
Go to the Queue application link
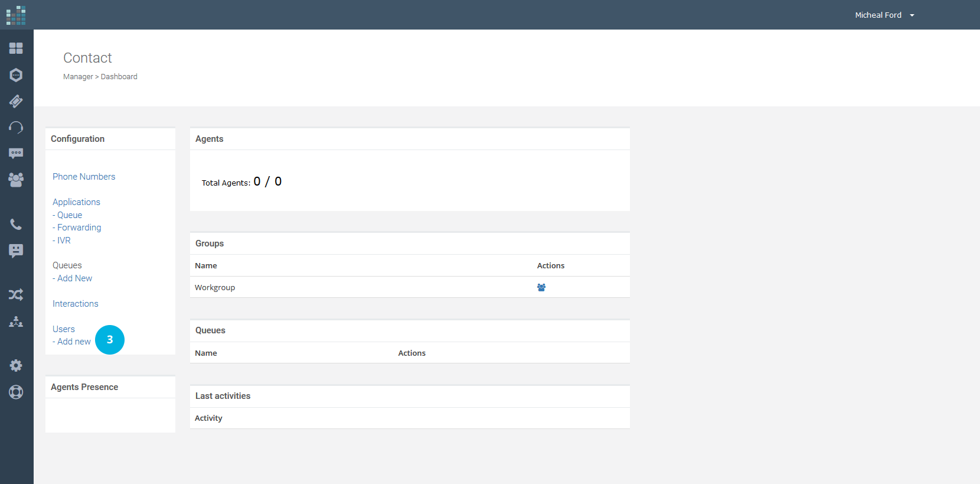tap(70, 215)
